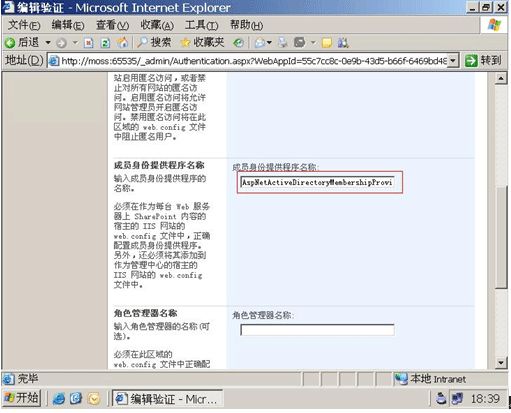Click the 成员身份提供程序名称 bold heading
Viewport: 511px width, 413px height.
pos(159,165)
